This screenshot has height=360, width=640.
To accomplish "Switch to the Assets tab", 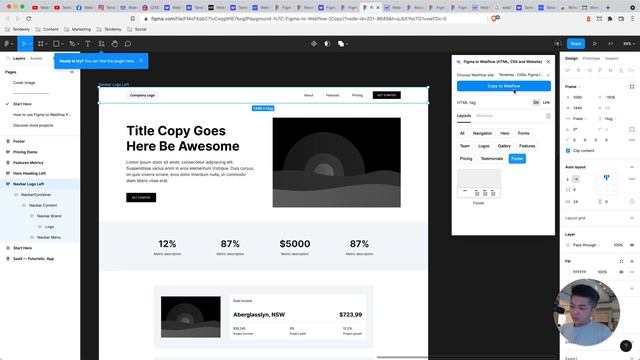I will 36,58.
